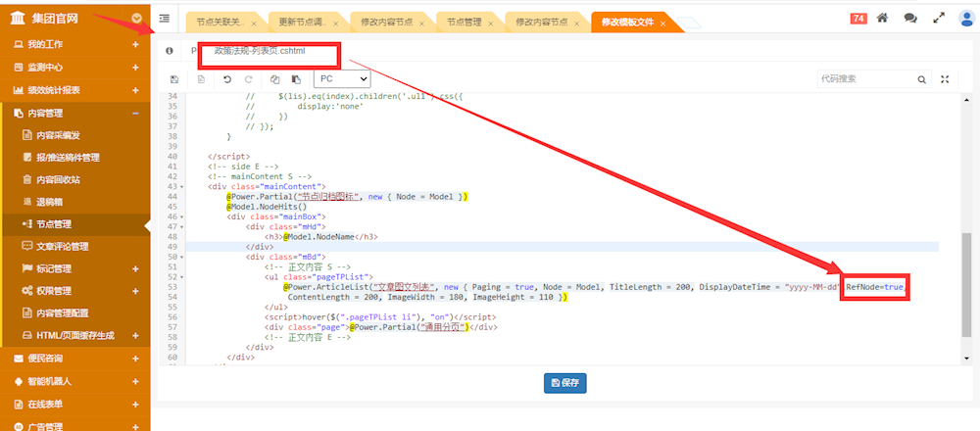Click the save icon in editor toolbar
980x431 pixels.
coord(174,78)
